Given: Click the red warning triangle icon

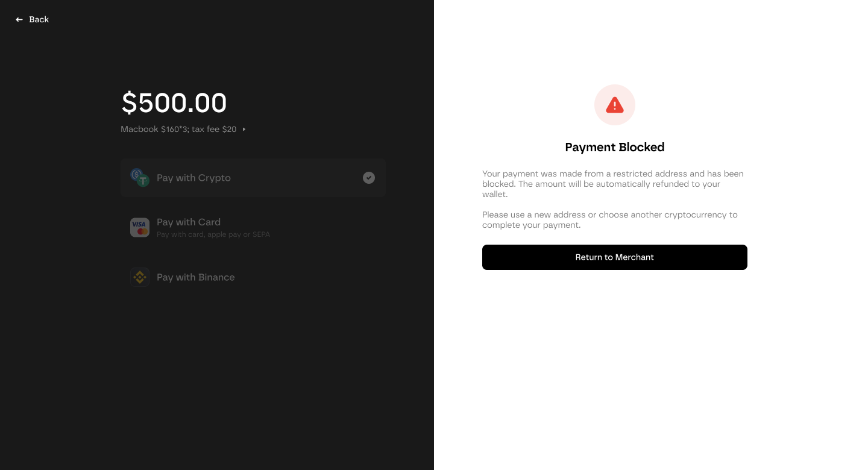Looking at the screenshot, I should coord(615,105).
